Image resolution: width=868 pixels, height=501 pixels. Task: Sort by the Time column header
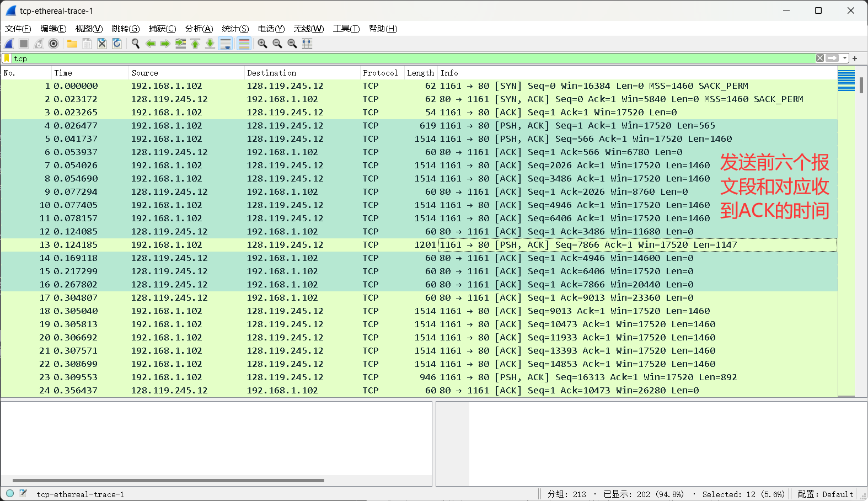(x=90, y=73)
